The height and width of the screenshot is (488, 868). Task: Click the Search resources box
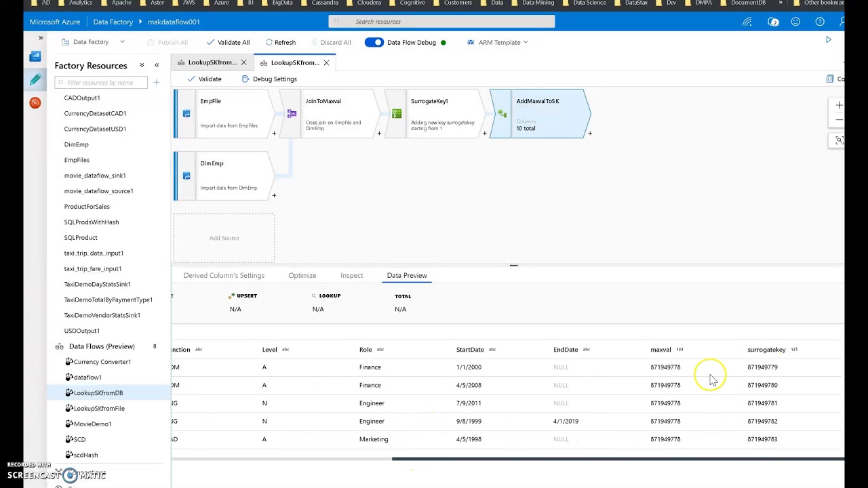coord(441,22)
